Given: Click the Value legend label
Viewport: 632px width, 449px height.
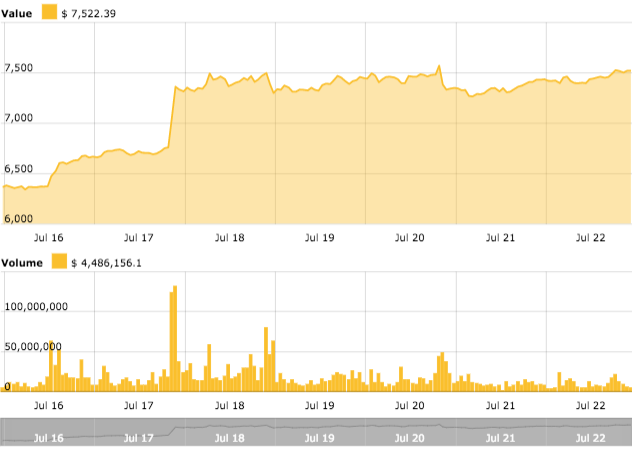Looking at the screenshot, I should [x=17, y=13].
